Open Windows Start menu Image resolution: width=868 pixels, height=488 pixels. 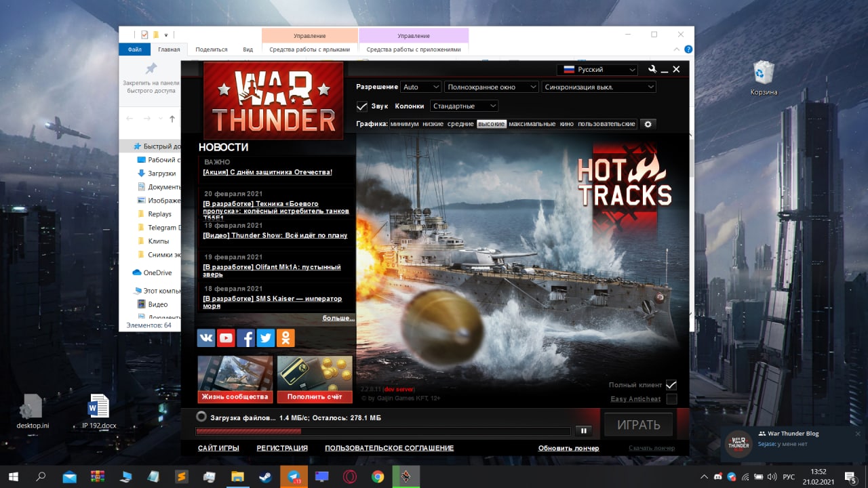coord(13,477)
